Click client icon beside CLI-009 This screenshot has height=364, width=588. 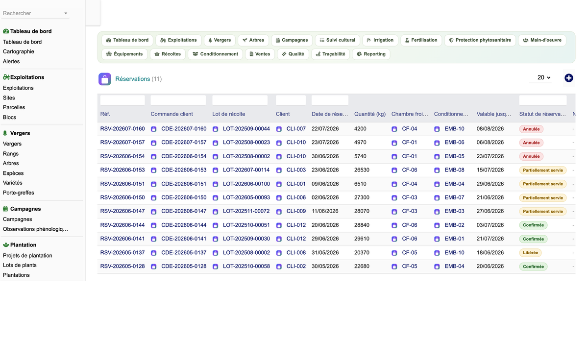(x=279, y=212)
